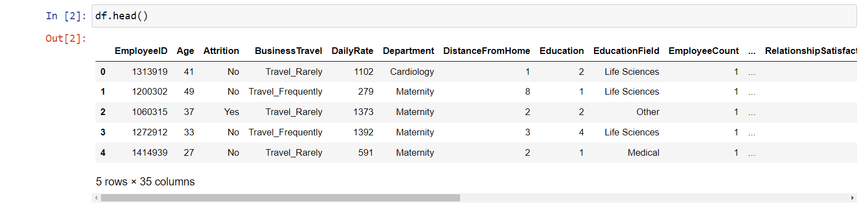Select the In [2] input prompt

click(x=66, y=16)
